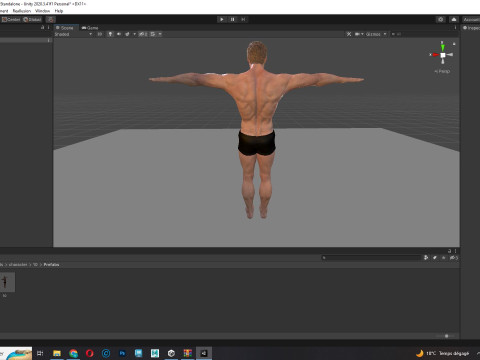The width and height of the screenshot is (480, 360).
Task: Open Google Chrome from the taskbar
Action: pos(73,353)
